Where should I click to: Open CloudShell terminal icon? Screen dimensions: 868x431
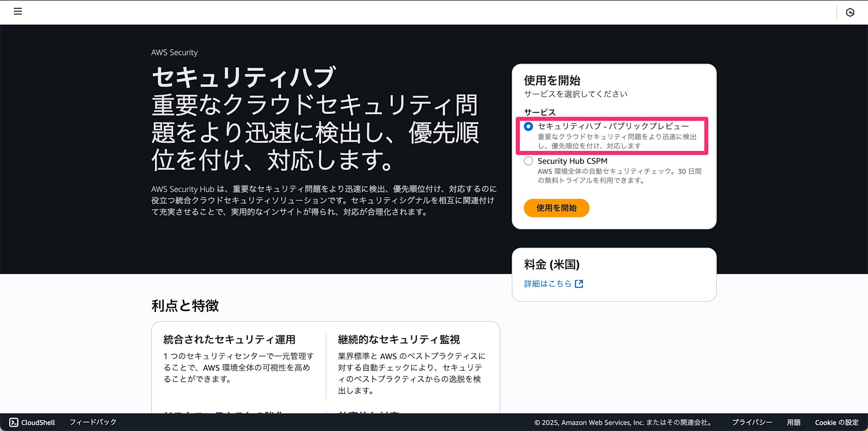(x=14, y=422)
